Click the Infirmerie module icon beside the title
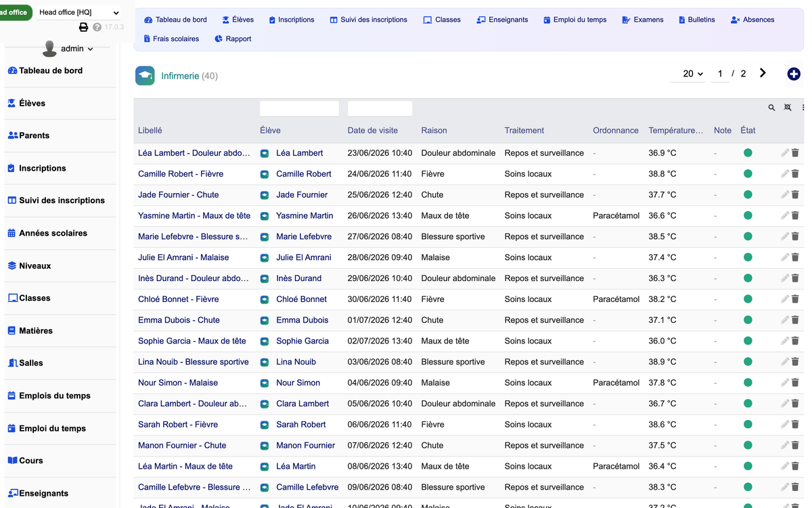 point(145,76)
